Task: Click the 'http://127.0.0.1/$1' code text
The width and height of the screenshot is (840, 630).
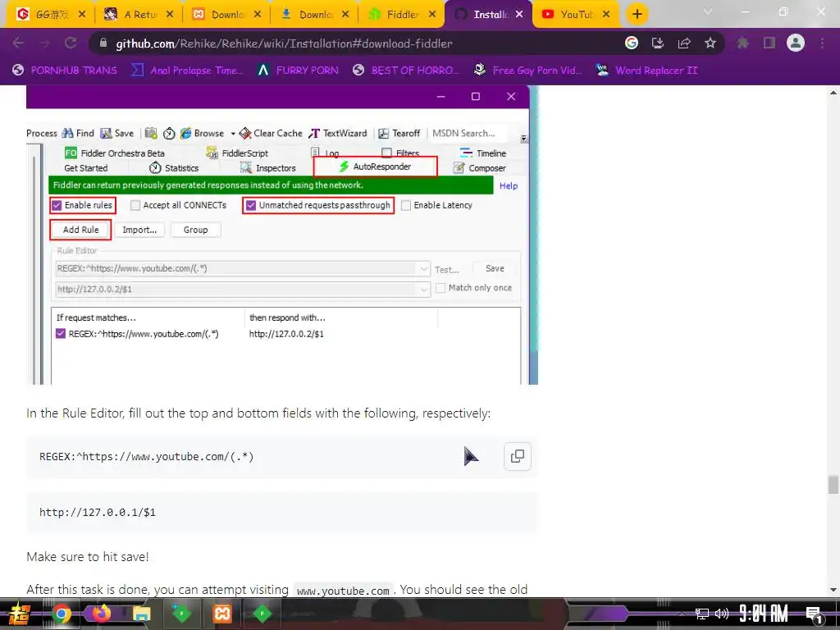Action: tap(98, 512)
